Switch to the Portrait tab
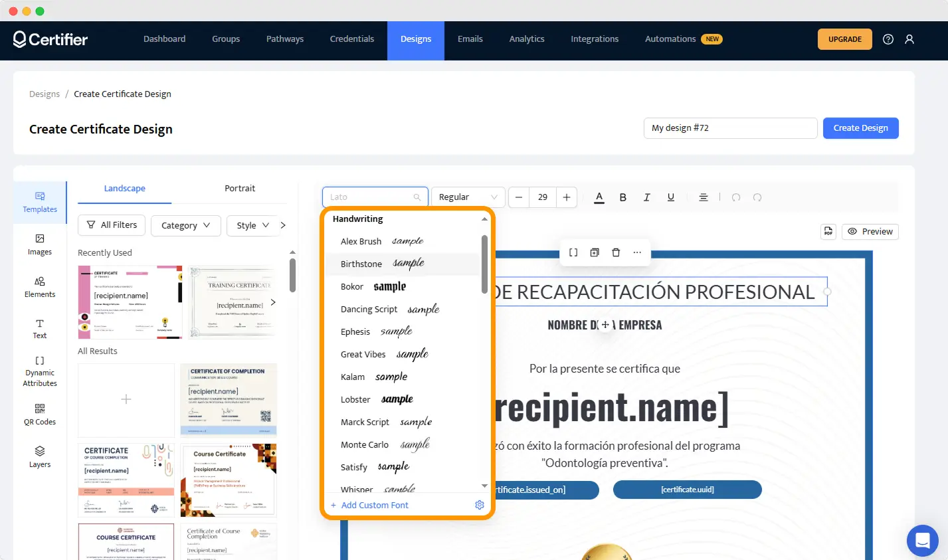The image size is (948, 560). pyautogui.click(x=240, y=188)
